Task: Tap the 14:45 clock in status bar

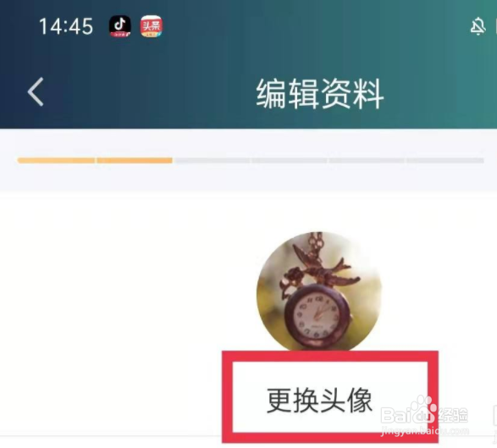Action: click(66, 26)
